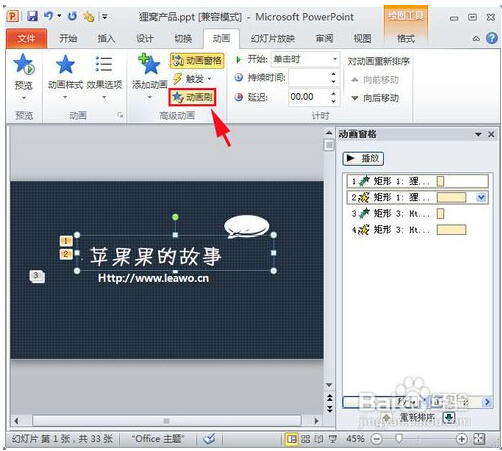
Task: Click the Preview (预览) star icon
Action: click(x=24, y=64)
